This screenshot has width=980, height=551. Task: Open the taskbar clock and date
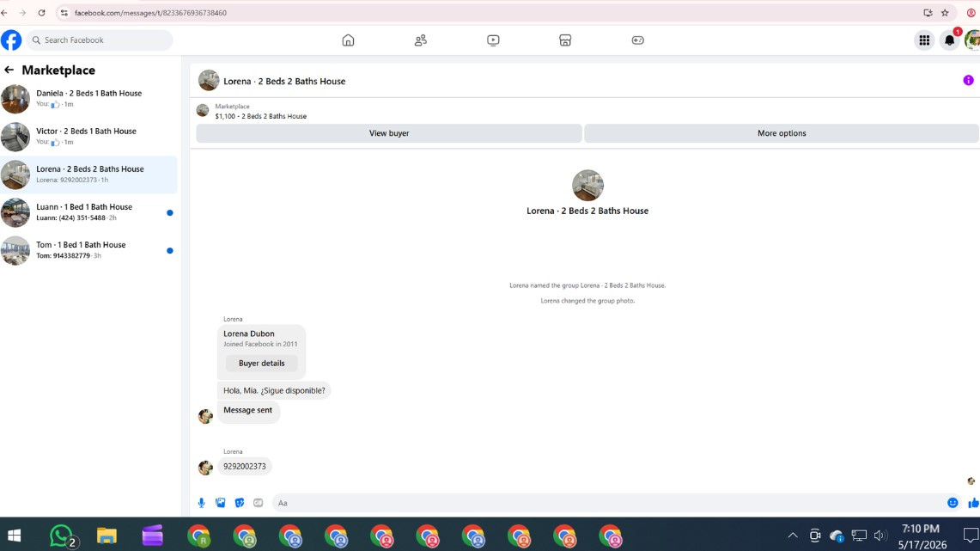coord(922,536)
